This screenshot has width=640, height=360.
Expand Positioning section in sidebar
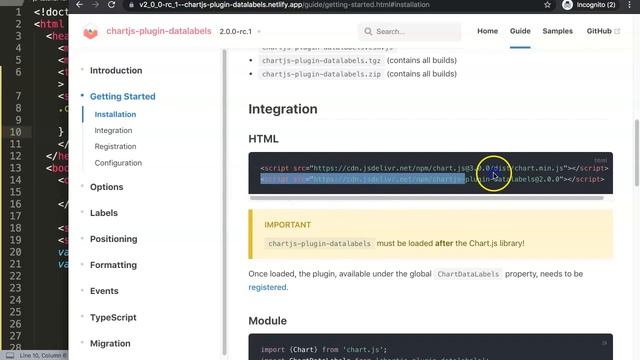113,239
